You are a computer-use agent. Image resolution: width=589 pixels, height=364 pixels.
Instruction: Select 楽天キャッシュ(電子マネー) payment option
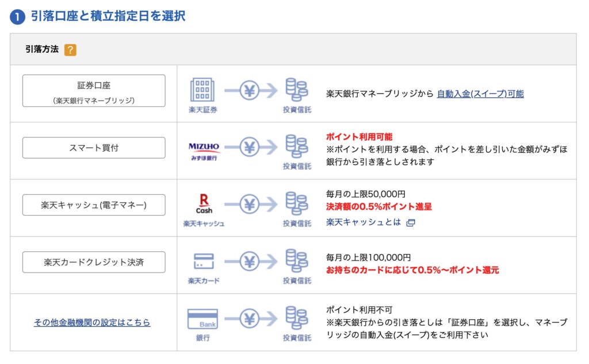click(x=94, y=205)
